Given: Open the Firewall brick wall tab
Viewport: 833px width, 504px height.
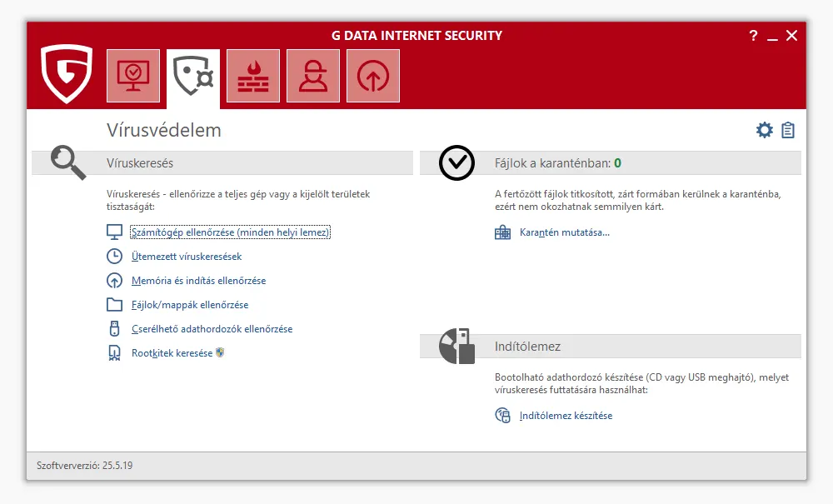Looking at the screenshot, I should 253,76.
